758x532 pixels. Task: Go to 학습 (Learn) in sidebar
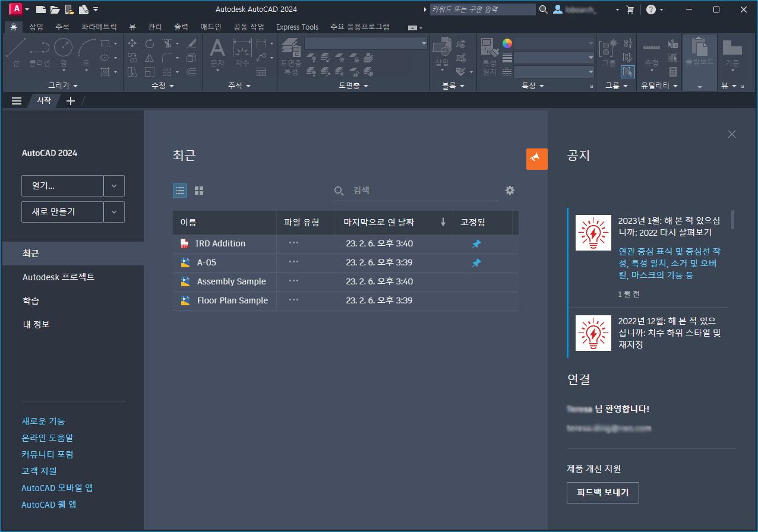31,301
